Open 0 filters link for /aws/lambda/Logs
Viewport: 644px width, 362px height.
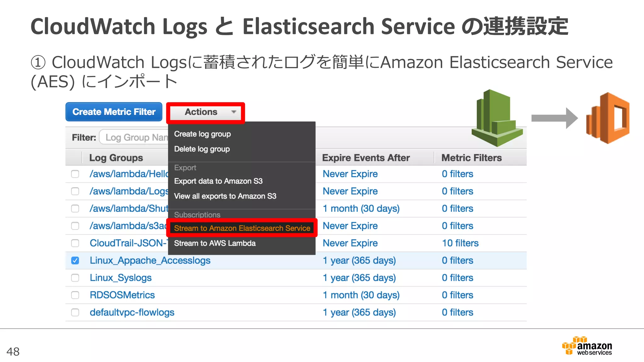458,191
